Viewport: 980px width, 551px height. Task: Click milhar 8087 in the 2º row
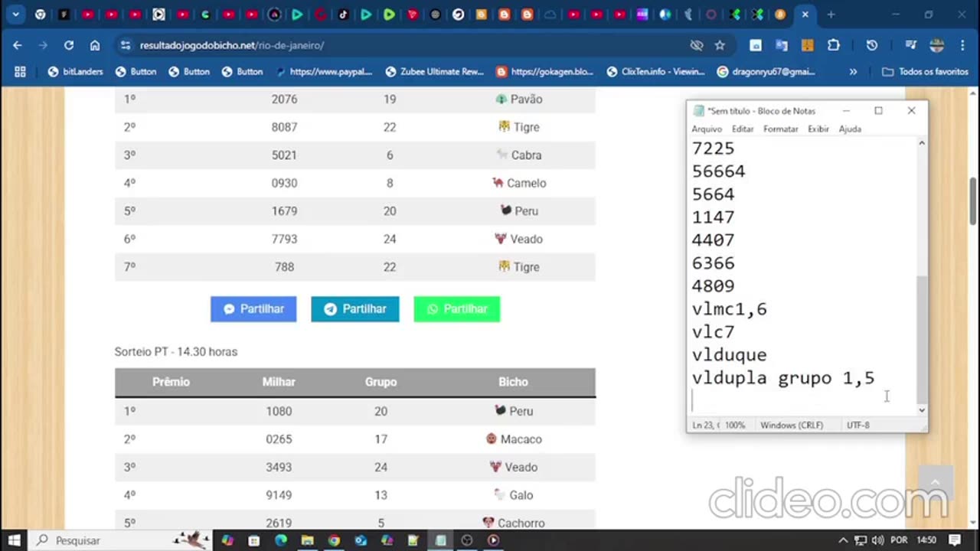pyautogui.click(x=284, y=127)
